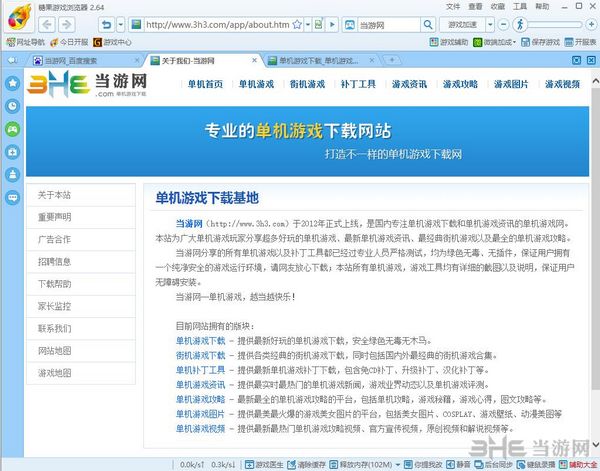
Task: Open the 工具 menu
Action: [520, 7]
